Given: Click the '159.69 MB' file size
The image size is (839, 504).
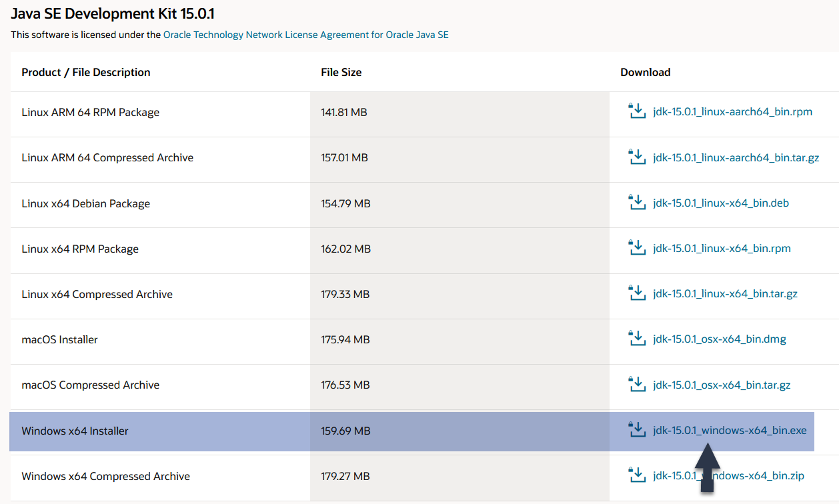Looking at the screenshot, I should tap(345, 431).
